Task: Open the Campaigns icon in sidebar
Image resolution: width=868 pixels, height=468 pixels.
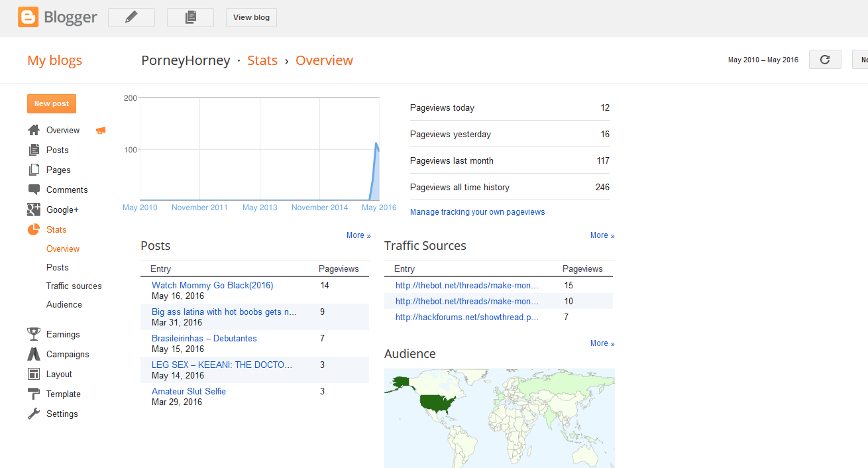Action: point(34,354)
